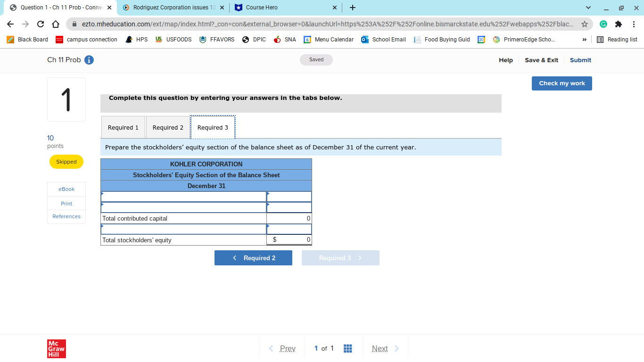
Task: Click Save & Exit
Action: tap(541, 60)
